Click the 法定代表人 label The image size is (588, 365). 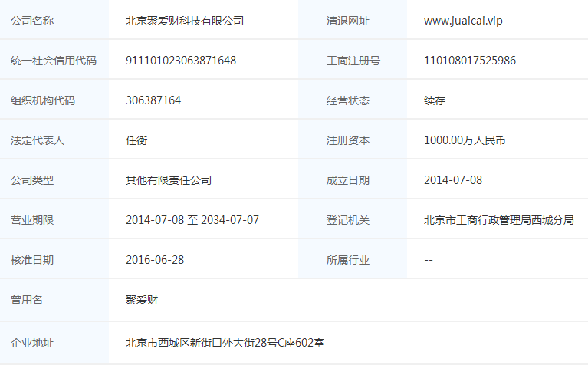38,140
